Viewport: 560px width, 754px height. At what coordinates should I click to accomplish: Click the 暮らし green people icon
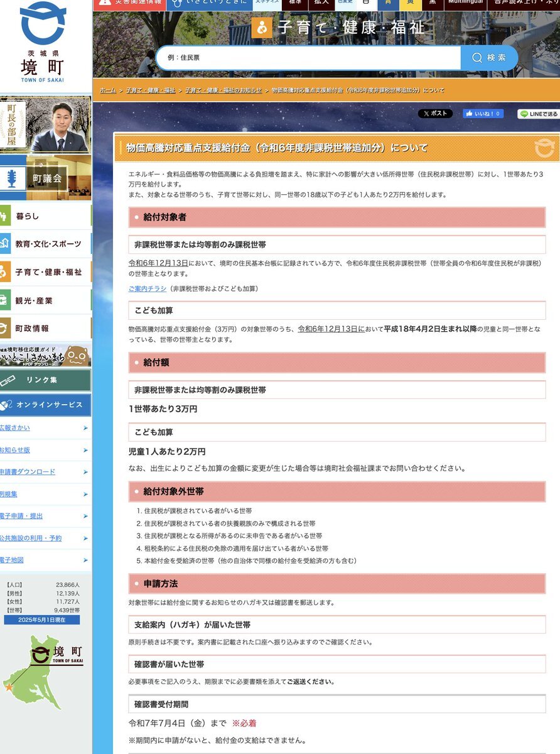coord(5,216)
